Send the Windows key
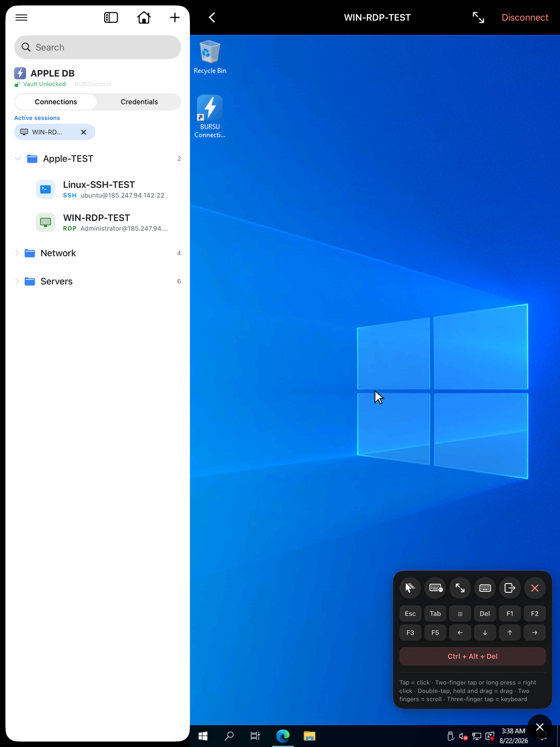 (460, 613)
